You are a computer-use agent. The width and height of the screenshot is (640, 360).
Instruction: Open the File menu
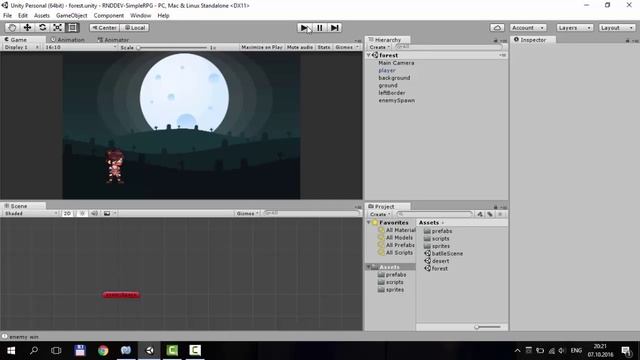7,16
